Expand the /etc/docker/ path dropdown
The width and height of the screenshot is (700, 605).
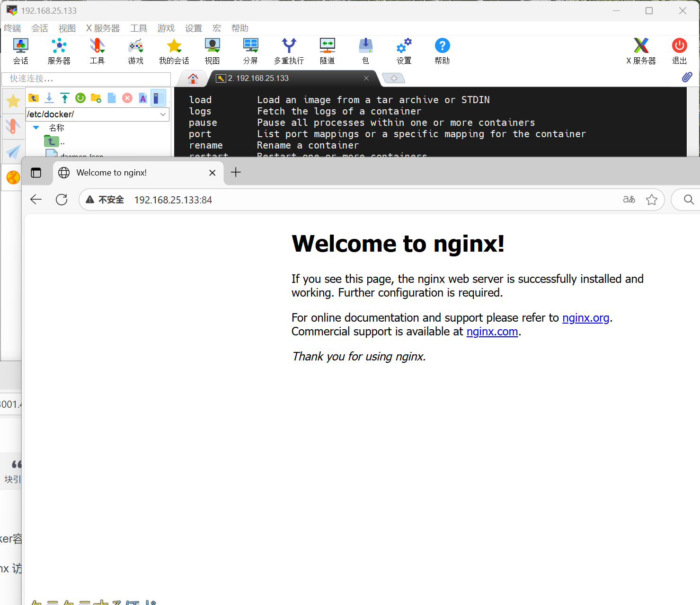pos(163,114)
